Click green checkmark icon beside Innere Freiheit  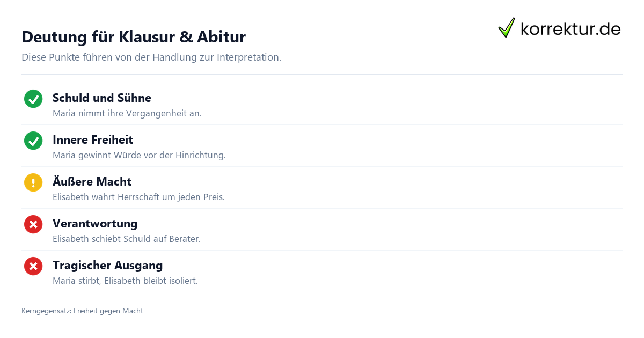point(33,141)
